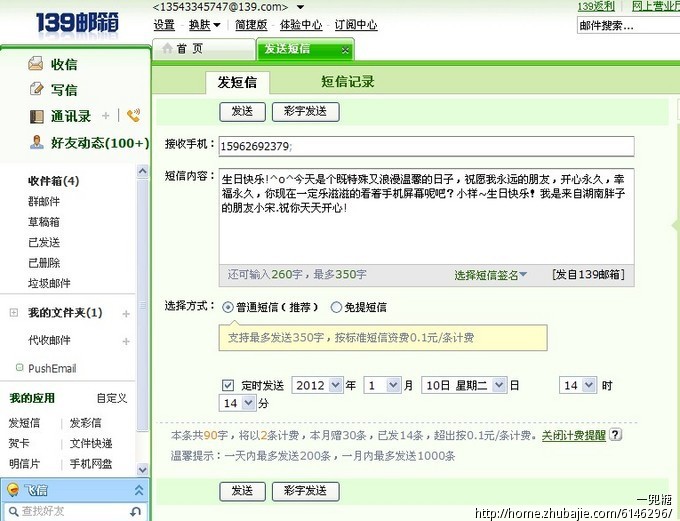Open the 139返利 link
Image resolution: width=680 pixels, height=521 pixels.
(596, 6)
